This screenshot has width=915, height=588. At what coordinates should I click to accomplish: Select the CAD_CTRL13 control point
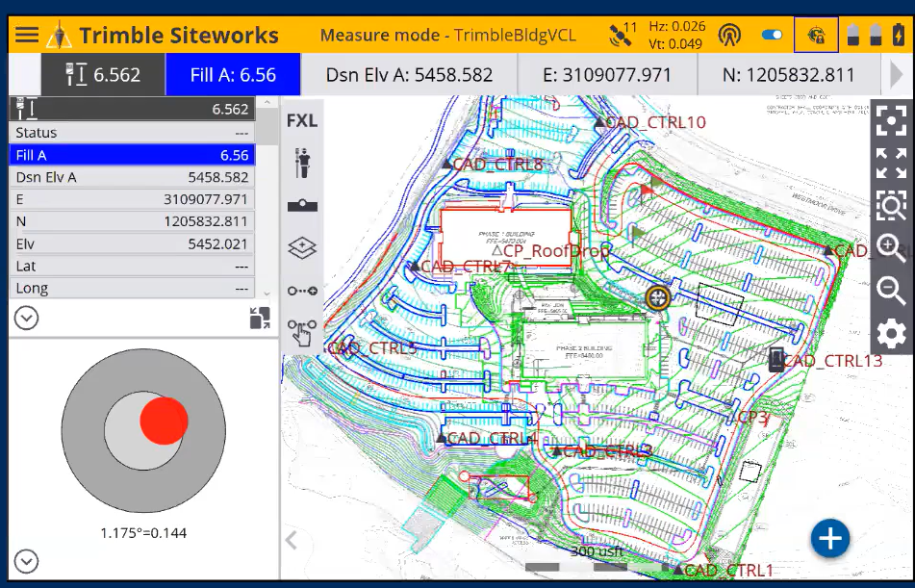pyautogui.click(x=826, y=360)
